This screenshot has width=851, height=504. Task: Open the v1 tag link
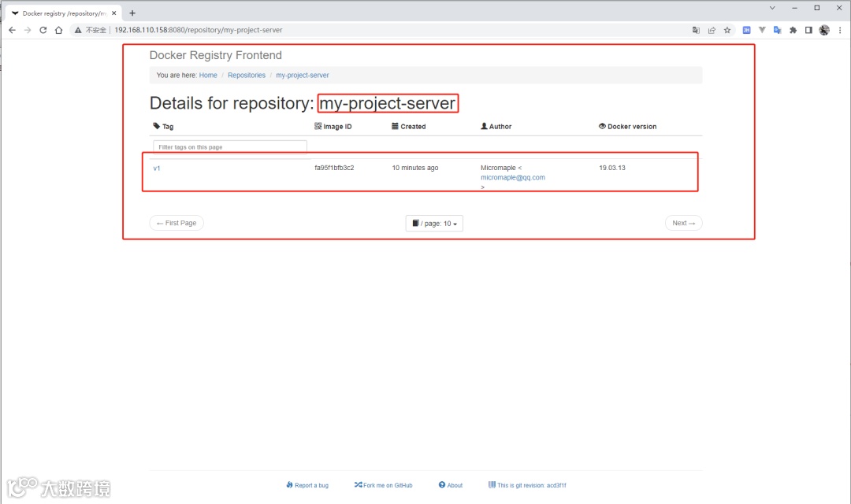(x=157, y=169)
